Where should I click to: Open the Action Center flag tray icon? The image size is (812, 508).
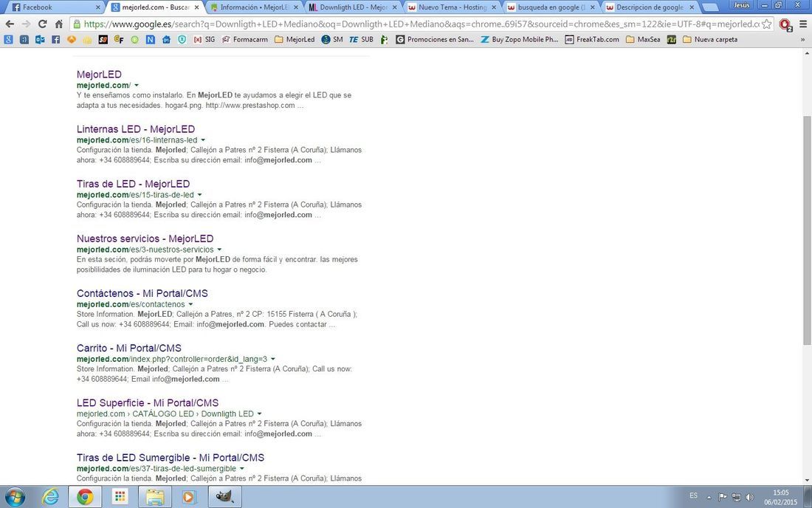pyautogui.click(x=723, y=497)
